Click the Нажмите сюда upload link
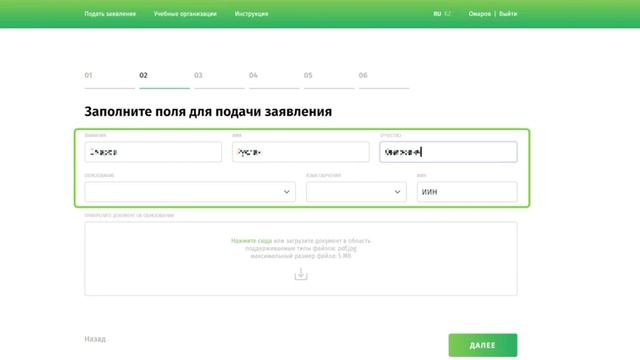This screenshot has width=640, height=360. tap(251, 241)
